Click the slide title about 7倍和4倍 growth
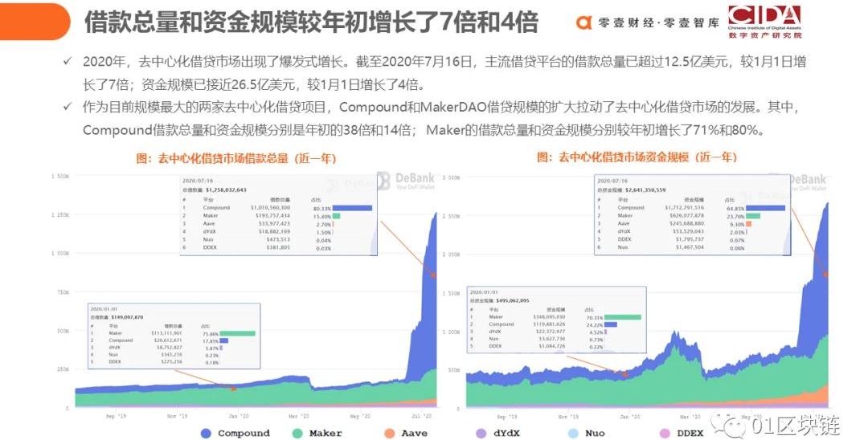The image size is (868, 440). click(311, 22)
